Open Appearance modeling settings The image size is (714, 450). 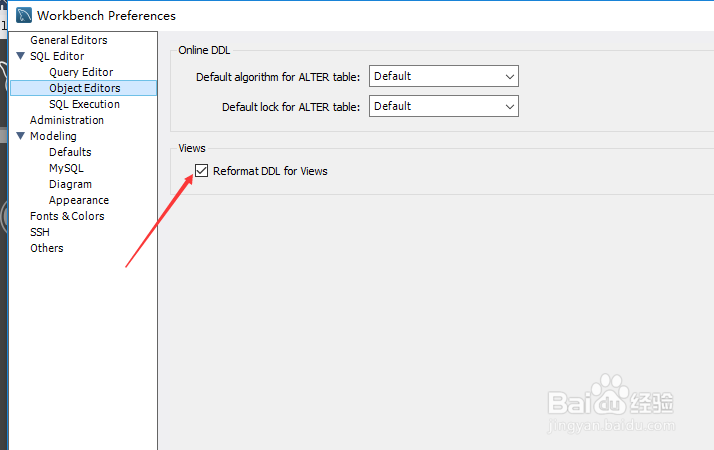79,200
